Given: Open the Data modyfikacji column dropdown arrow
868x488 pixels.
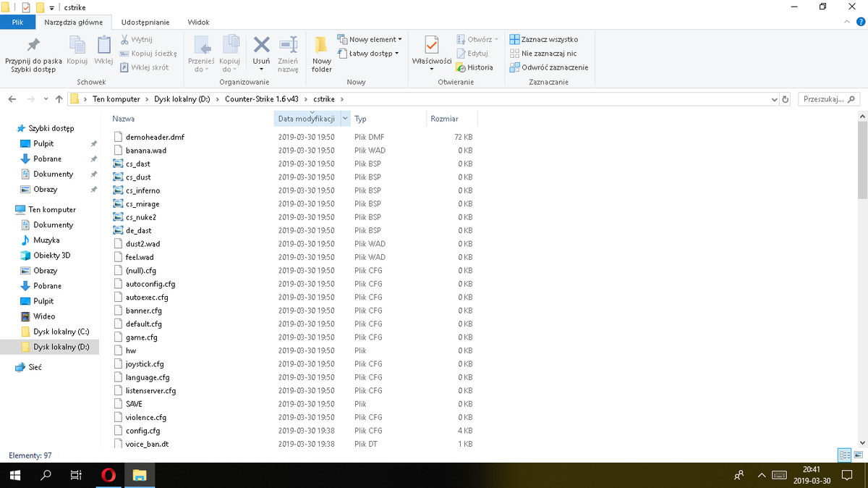Looking at the screenshot, I should [345, 119].
